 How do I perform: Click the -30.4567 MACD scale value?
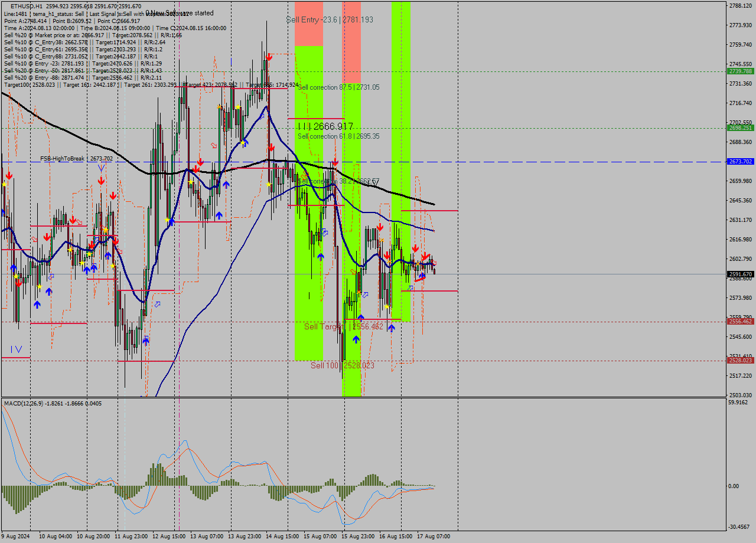tap(739, 526)
